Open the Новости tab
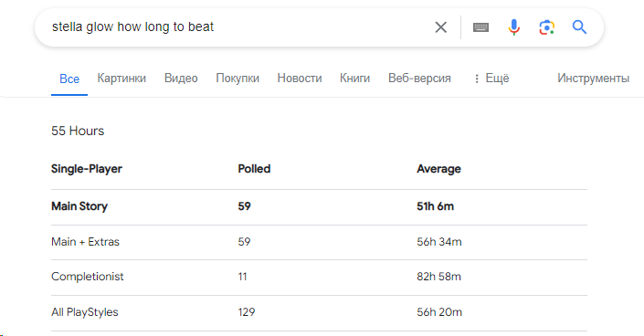This screenshot has height=336, width=644. (300, 78)
